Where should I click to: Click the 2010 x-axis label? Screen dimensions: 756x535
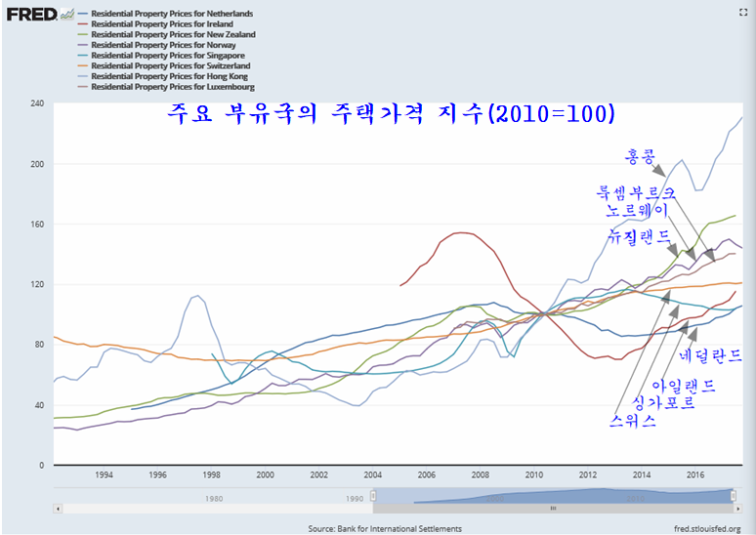(x=533, y=474)
